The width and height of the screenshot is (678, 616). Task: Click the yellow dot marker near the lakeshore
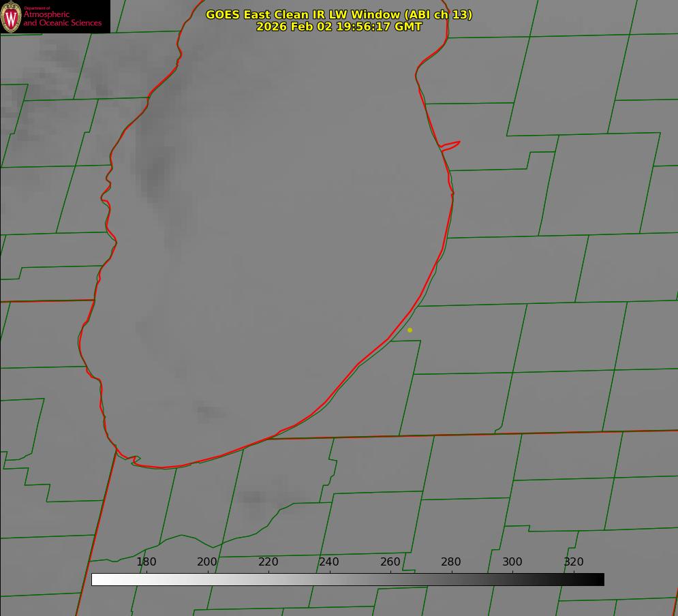click(410, 330)
